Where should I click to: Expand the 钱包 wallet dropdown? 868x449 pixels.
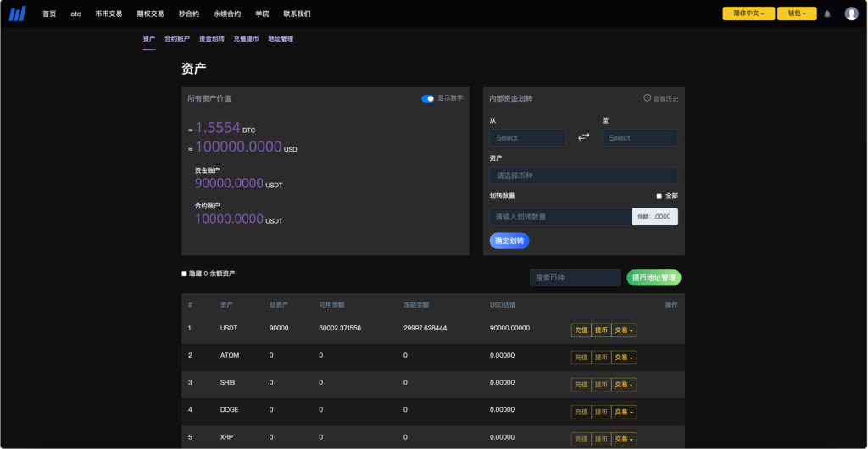click(797, 14)
